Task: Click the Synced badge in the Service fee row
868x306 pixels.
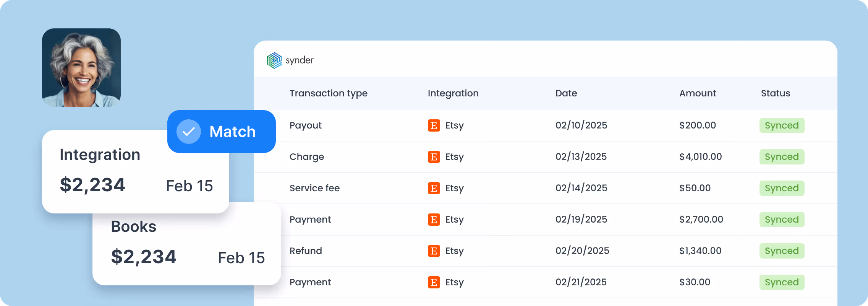Action: pos(782,188)
